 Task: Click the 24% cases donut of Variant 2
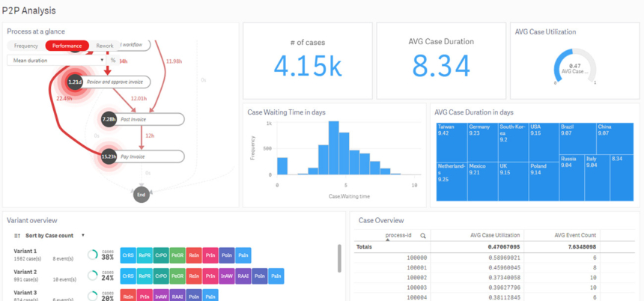92,276
